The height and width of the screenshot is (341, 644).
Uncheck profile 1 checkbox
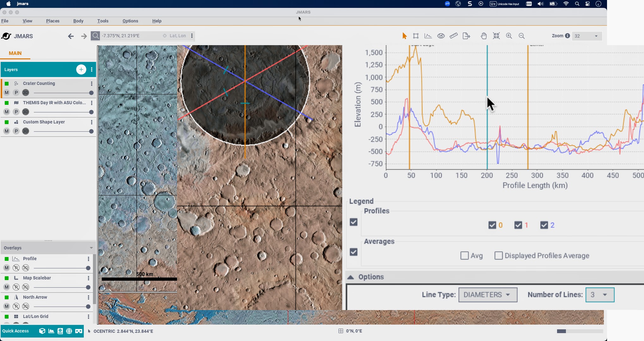(x=518, y=225)
